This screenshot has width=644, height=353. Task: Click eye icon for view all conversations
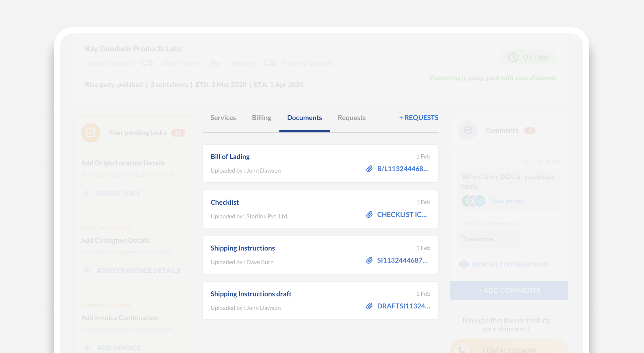click(464, 264)
